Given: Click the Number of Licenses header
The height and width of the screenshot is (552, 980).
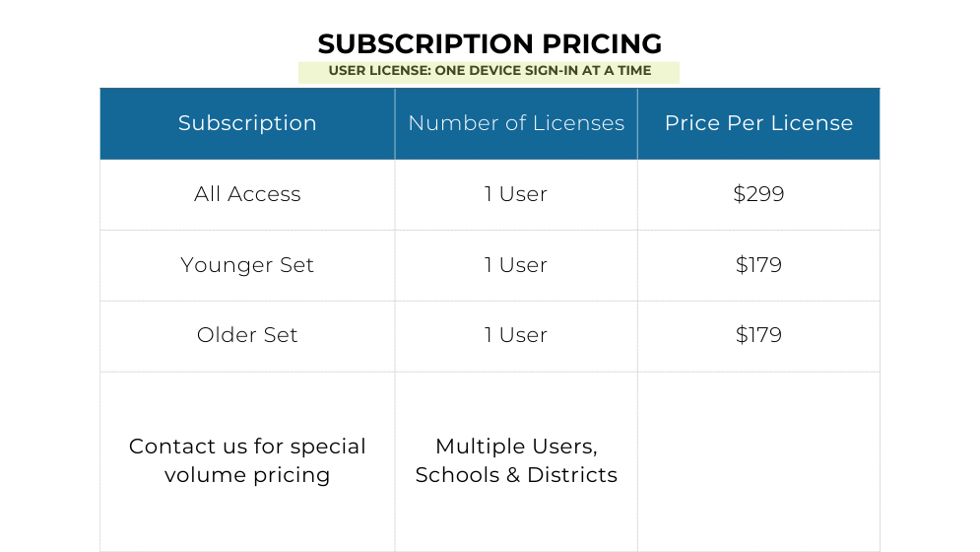Looking at the screenshot, I should (516, 123).
